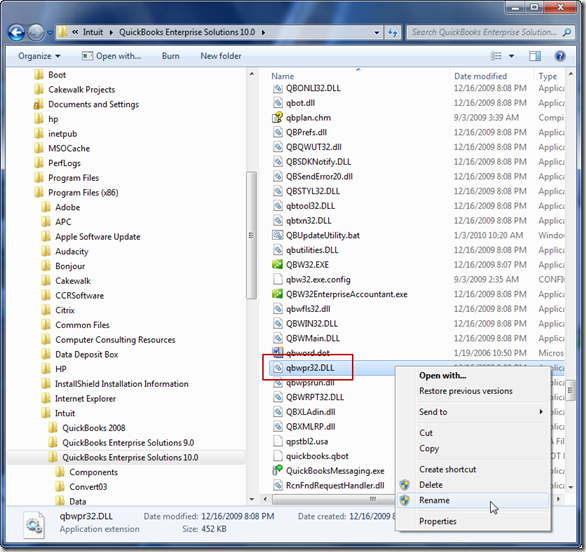Sort by the Date modified column header
The image size is (586, 552).
pos(481,76)
